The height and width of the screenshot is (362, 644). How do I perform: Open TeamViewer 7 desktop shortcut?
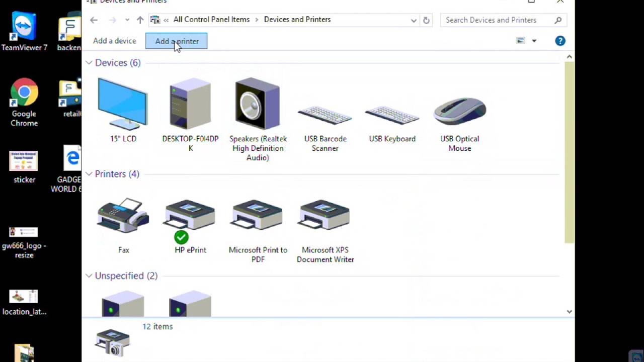24,32
